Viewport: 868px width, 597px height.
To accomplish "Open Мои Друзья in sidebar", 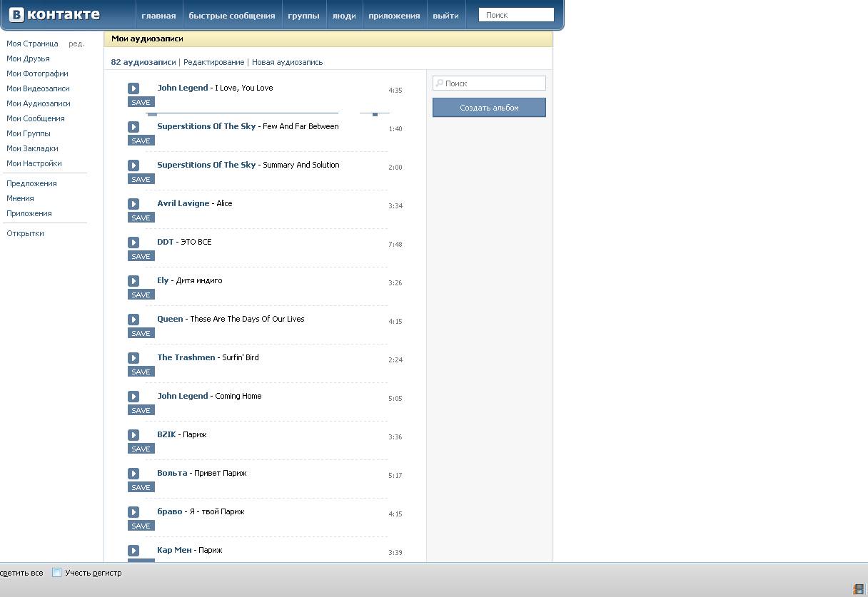I will [x=28, y=58].
